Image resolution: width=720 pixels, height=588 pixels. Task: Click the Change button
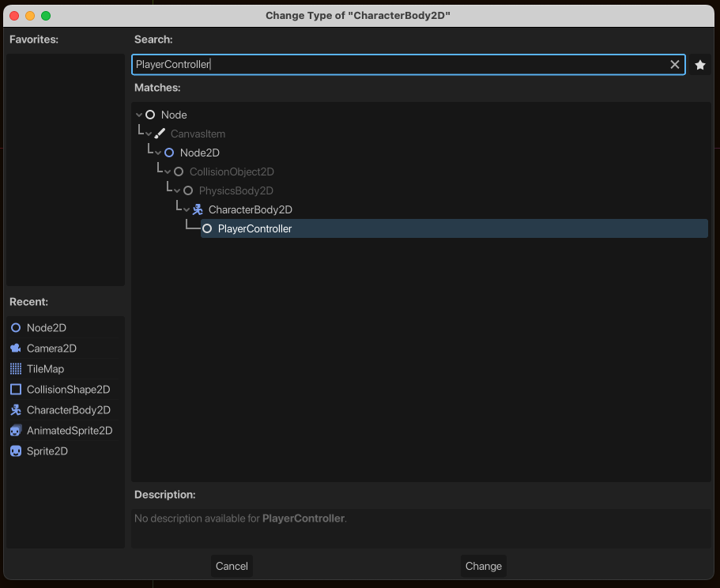pyautogui.click(x=484, y=566)
